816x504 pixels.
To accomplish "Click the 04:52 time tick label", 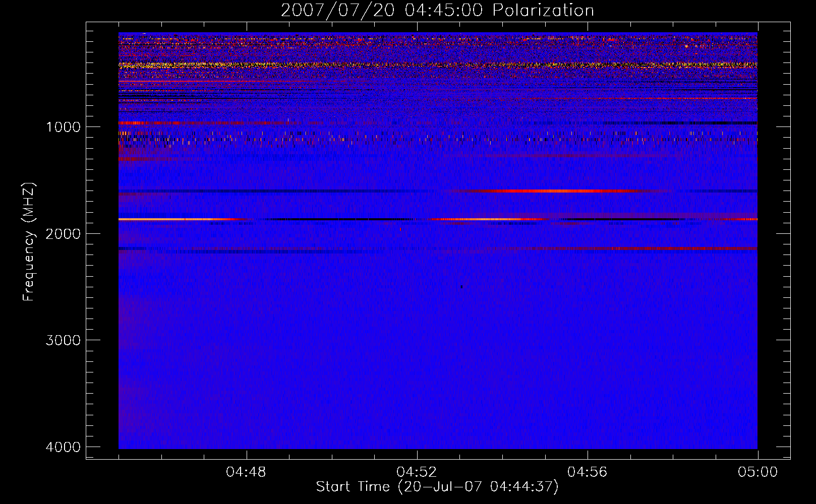I will tap(417, 472).
